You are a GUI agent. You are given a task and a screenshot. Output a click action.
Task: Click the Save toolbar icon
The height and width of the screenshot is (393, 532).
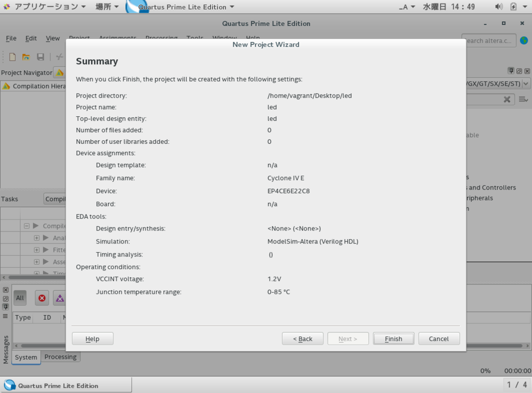point(41,57)
